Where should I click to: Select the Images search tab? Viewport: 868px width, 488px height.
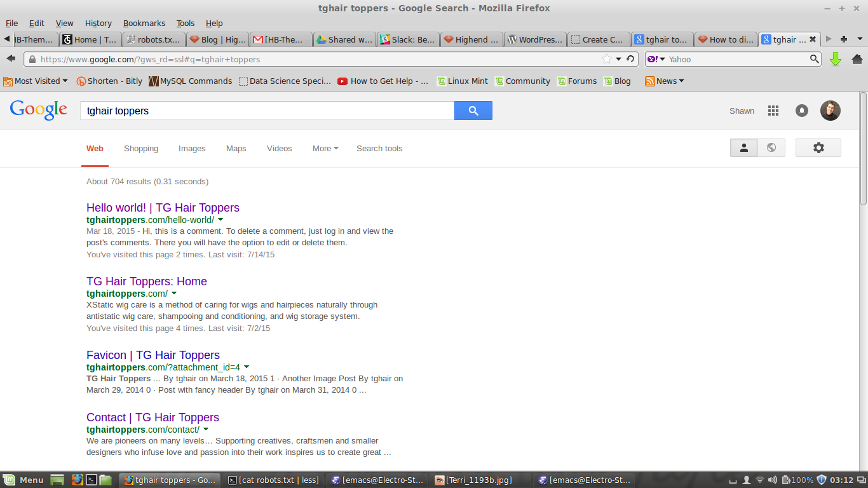click(192, 148)
